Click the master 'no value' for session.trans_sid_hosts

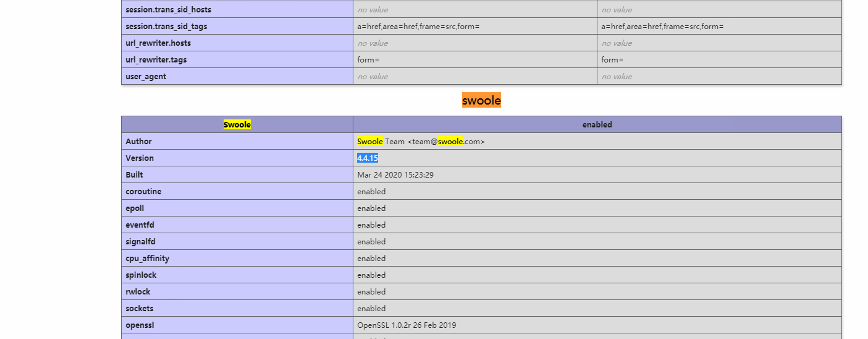click(x=617, y=9)
